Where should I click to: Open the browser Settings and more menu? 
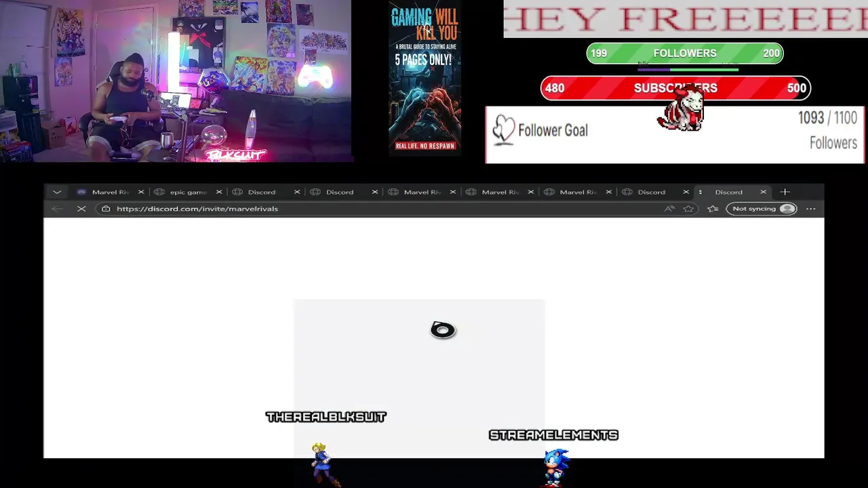point(810,209)
